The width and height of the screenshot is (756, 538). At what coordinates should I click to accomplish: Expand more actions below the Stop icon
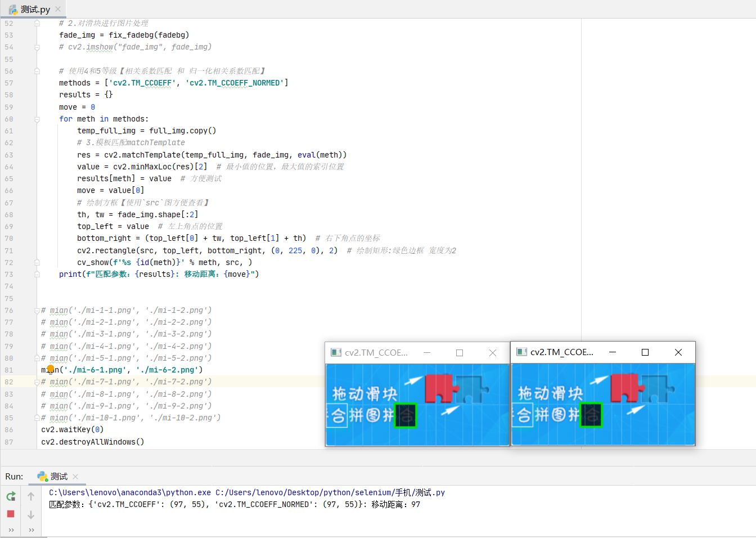11,530
